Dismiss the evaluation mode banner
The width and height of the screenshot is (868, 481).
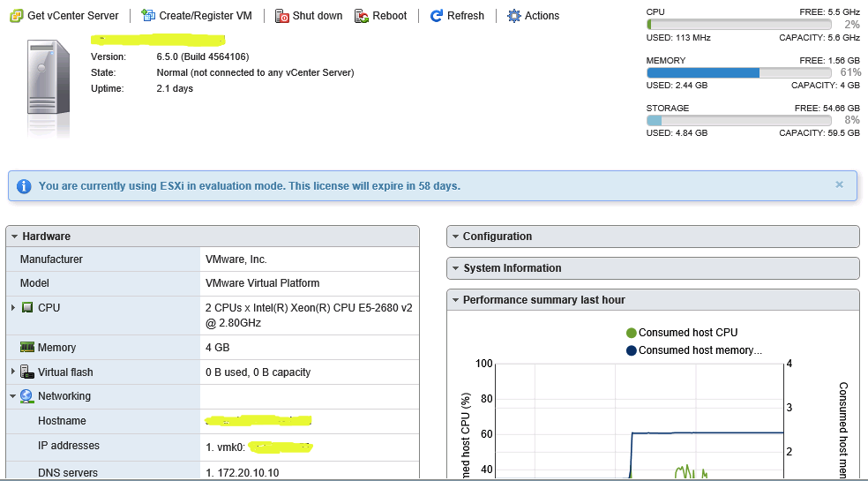pos(839,184)
